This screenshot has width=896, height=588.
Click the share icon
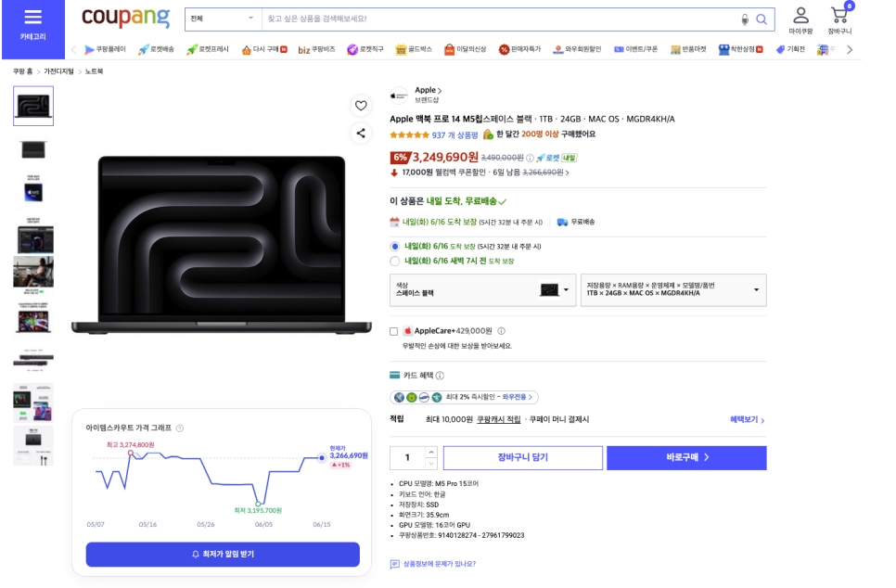pos(361,134)
